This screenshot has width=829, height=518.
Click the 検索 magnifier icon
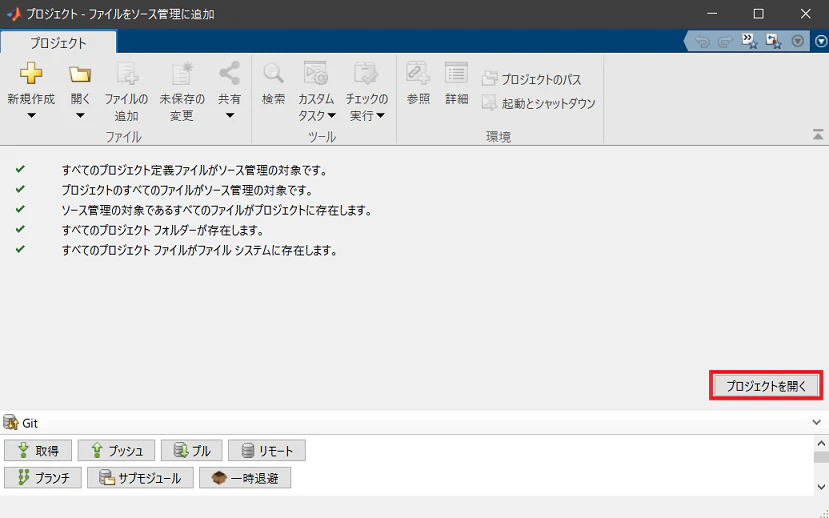[x=273, y=73]
